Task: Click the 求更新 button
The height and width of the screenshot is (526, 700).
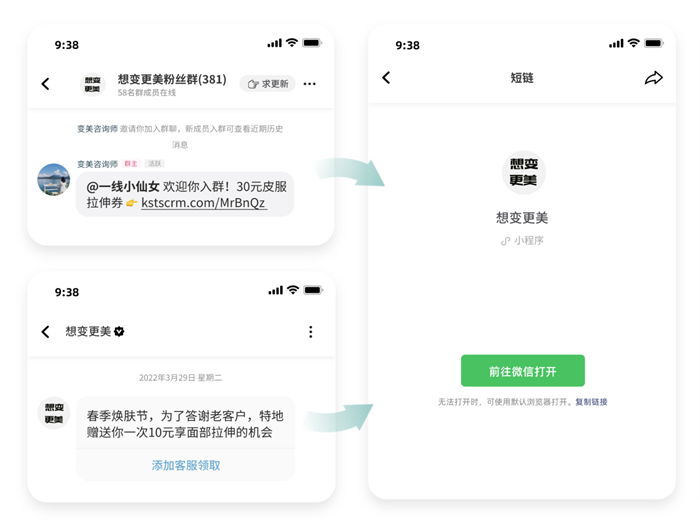Action: pyautogui.click(x=267, y=84)
